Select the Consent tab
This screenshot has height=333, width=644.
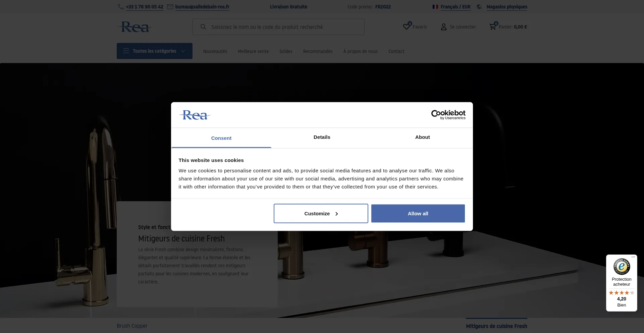tap(221, 138)
